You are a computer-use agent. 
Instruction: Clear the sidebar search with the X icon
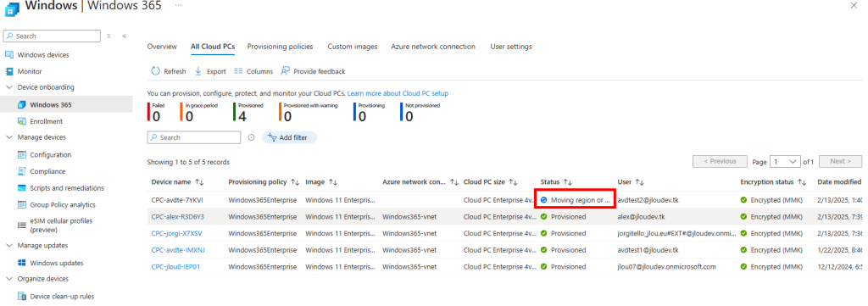[109, 36]
